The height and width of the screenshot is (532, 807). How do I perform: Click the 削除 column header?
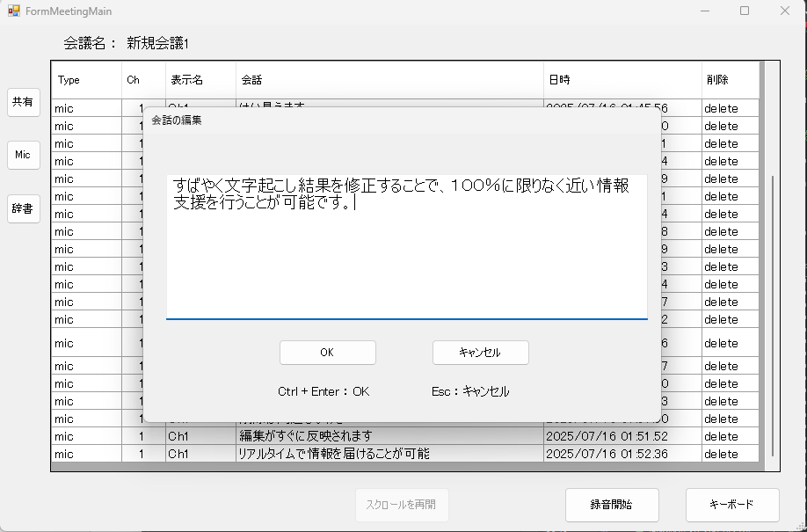[x=729, y=80]
